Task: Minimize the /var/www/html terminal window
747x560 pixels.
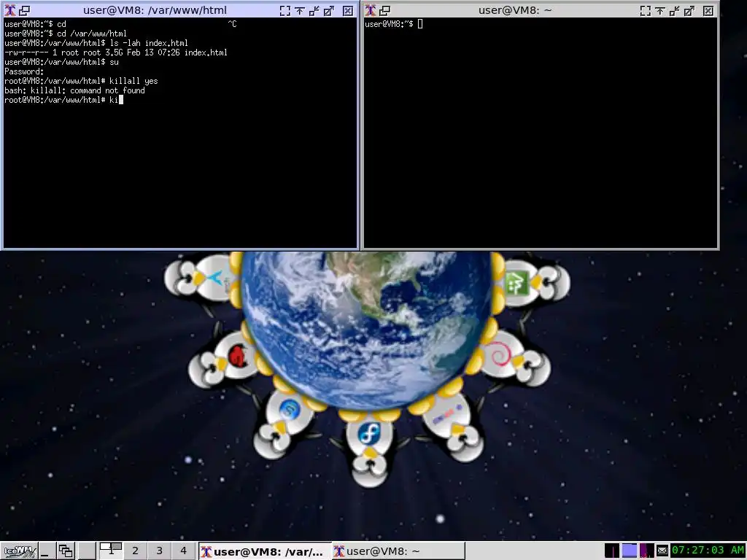Action: point(314,10)
